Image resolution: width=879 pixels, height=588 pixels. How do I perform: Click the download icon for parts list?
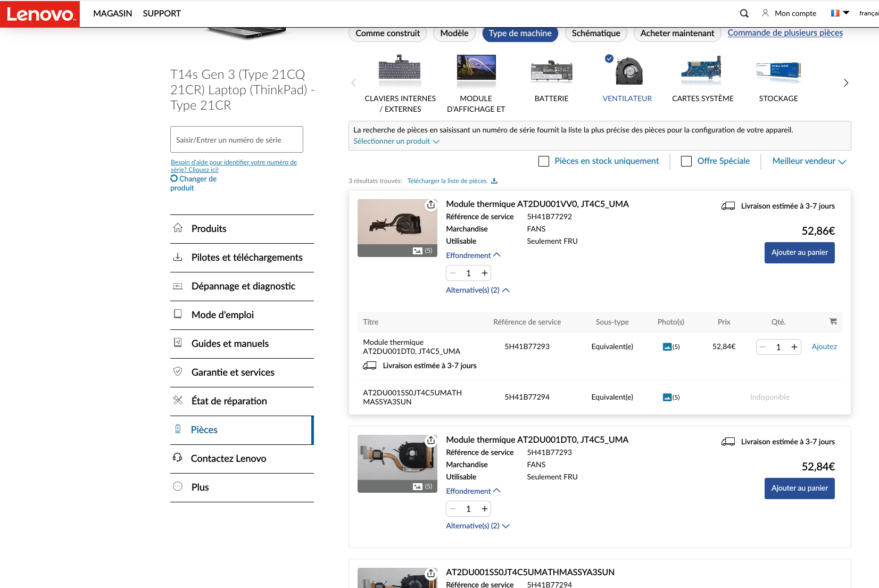[494, 181]
